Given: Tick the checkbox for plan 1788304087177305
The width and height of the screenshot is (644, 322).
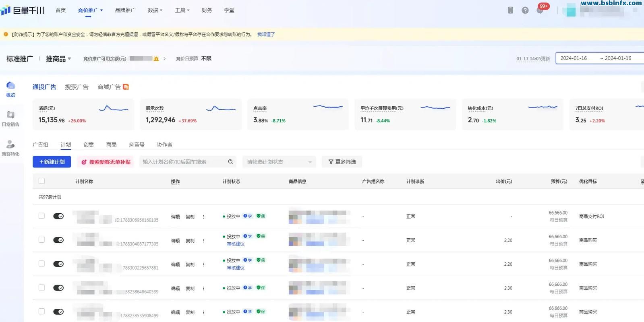Looking at the screenshot, I should point(41,239).
